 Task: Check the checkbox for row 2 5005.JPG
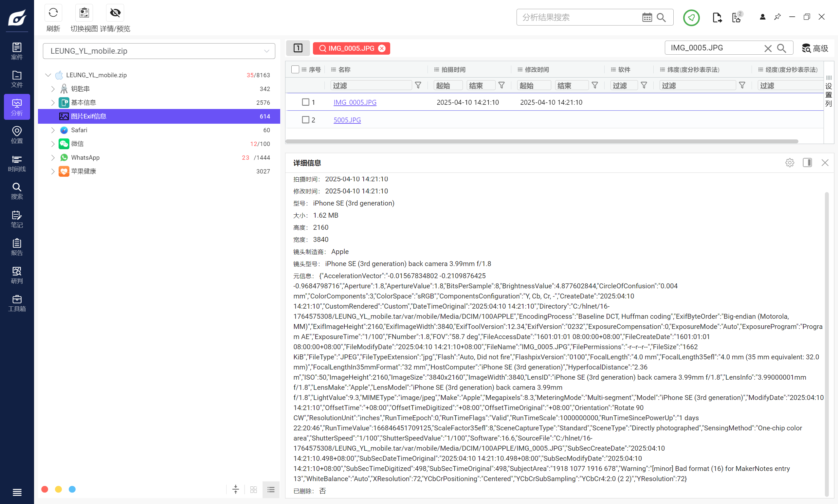pyautogui.click(x=305, y=120)
